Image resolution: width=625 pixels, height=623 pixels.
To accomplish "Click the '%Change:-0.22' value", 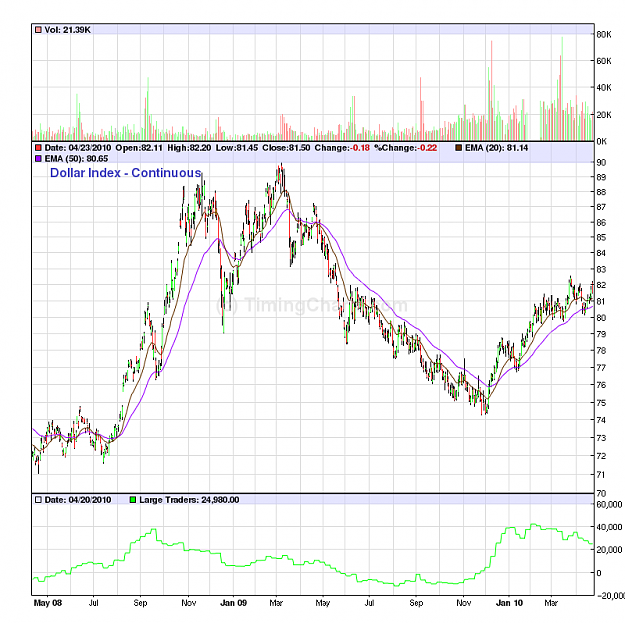I will 405,148.
